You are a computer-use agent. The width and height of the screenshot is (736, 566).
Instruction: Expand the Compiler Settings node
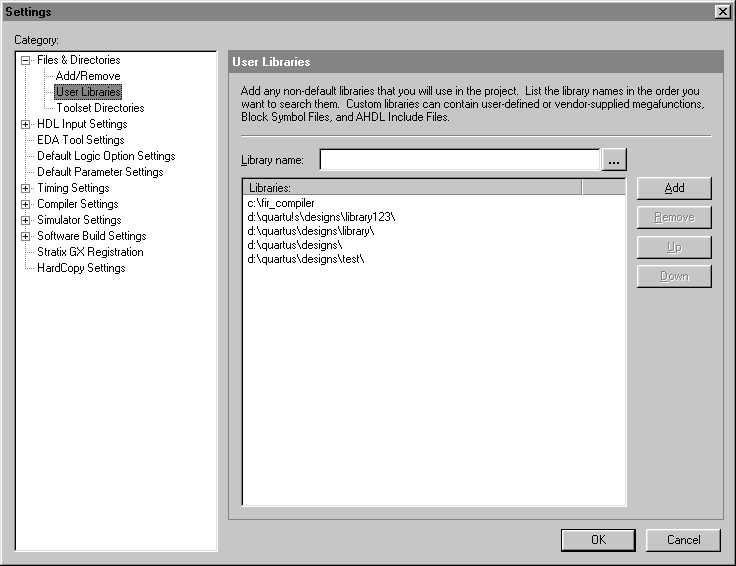coord(26,204)
